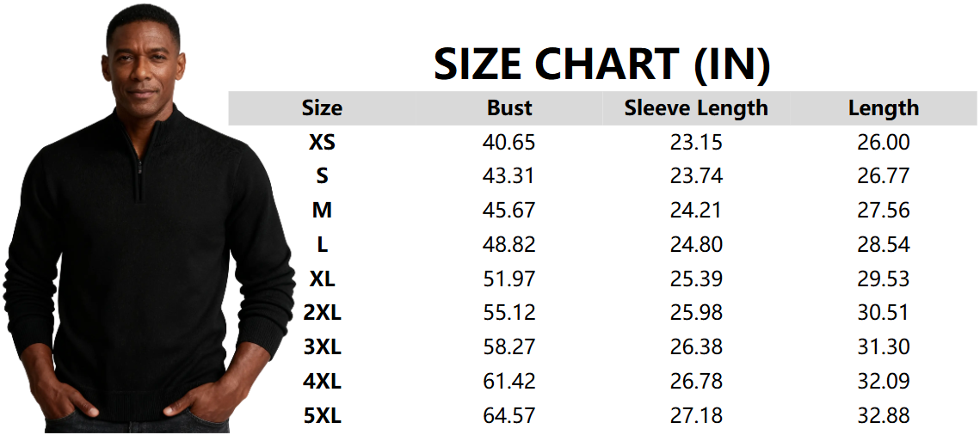Click the S size row label
This screenshot has width=980, height=435.
322,176
